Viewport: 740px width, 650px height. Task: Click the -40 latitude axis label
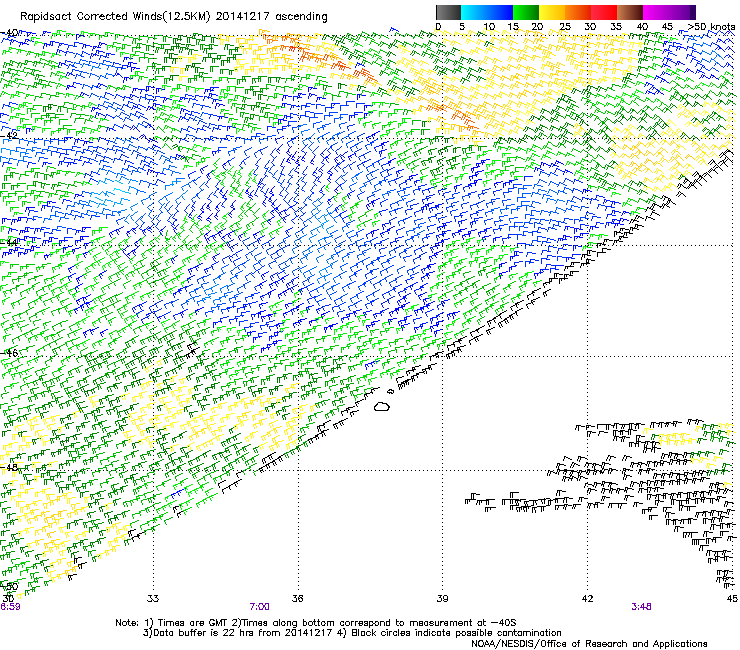coord(9,33)
